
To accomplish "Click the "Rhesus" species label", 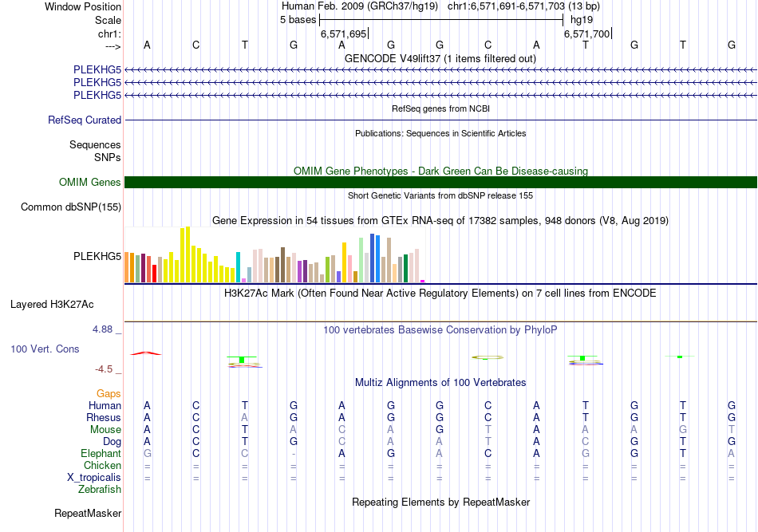I will (x=104, y=417).
